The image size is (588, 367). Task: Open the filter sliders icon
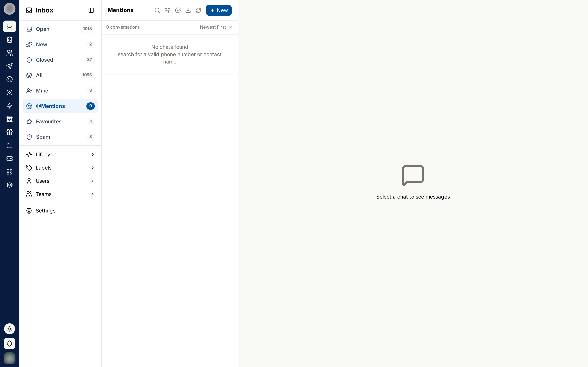(x=167, y=10)
